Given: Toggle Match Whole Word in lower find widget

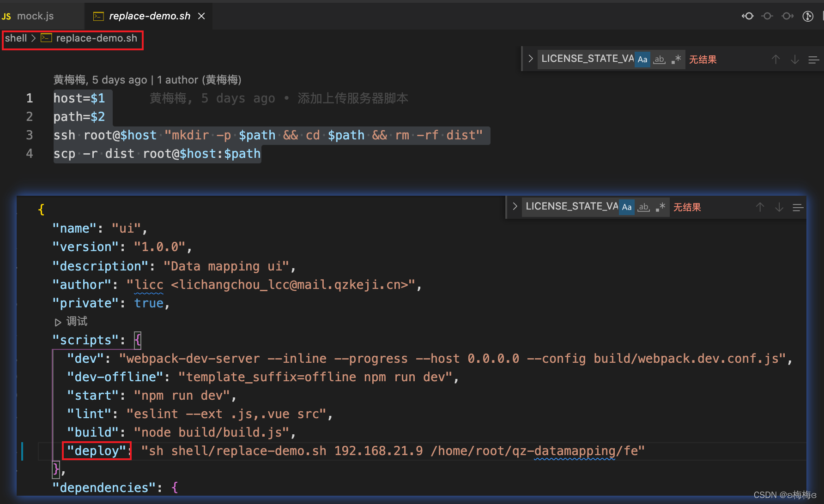Looking at the screenshot, I should (644, 207).
